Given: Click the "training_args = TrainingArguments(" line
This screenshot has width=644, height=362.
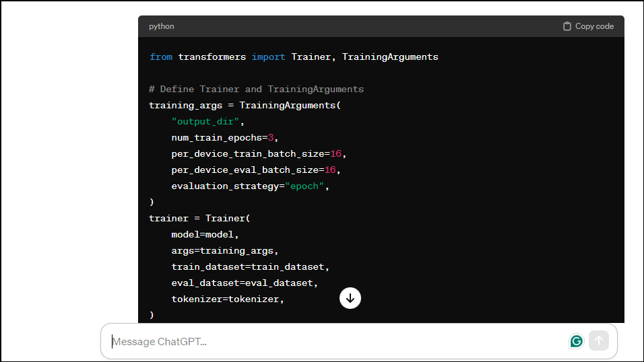Looking at the screenshot, I should point(245,106).
